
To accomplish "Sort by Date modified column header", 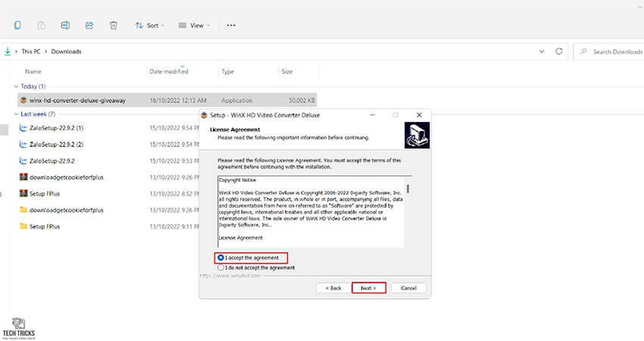I will pyautogui.click(x=169, y=71).
